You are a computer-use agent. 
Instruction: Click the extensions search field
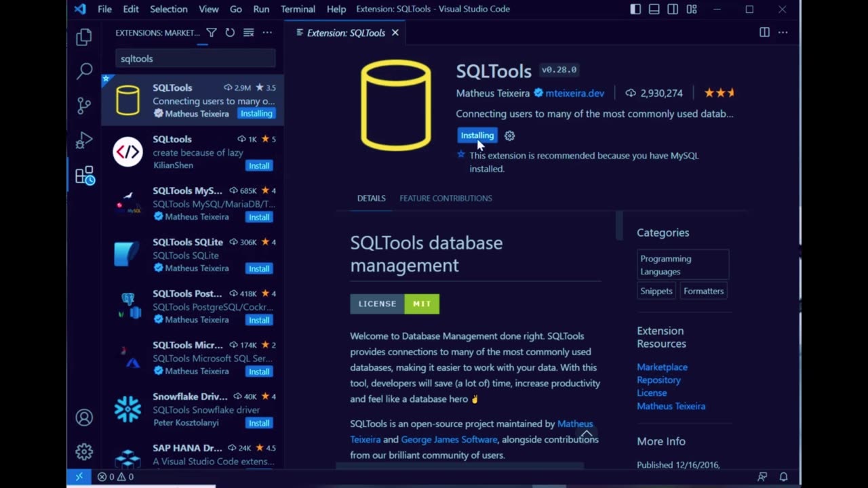pyautogui.click(x=195, y=59)
